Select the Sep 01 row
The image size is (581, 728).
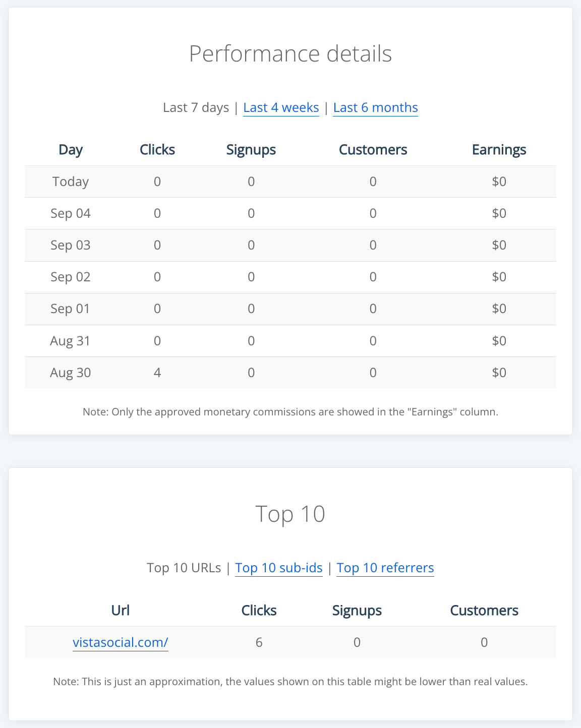(x=290, y=309)
